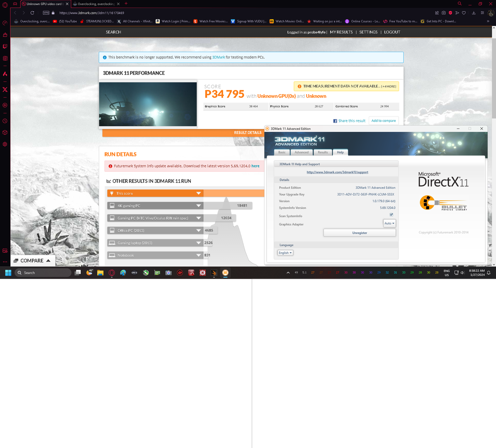
Task: Toggle the Scan SystemInfo checkbox
Action: [x=391, y=215]
